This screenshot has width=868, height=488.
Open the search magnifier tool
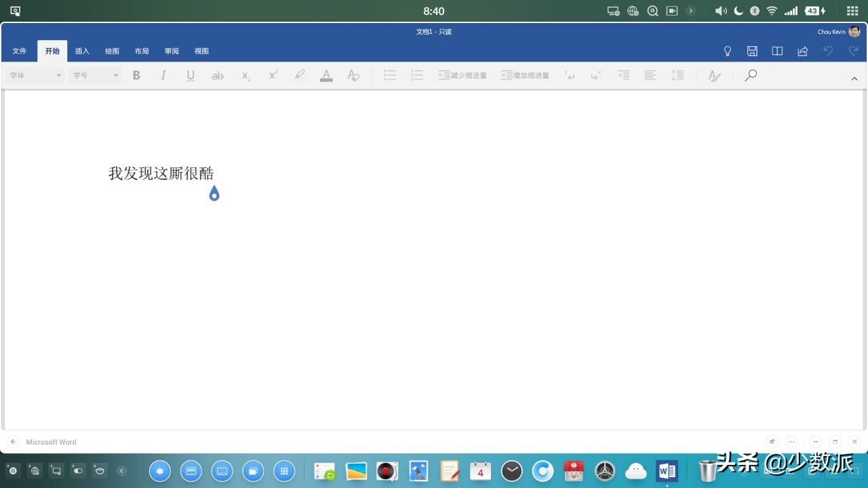pyautogui.click(x=751, y=75)
